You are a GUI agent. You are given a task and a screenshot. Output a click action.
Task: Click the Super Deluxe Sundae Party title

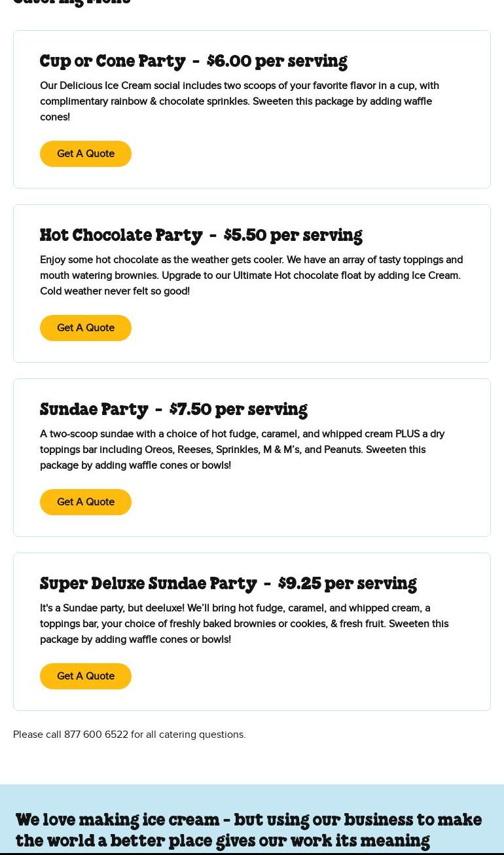click(x=148, y=584)
